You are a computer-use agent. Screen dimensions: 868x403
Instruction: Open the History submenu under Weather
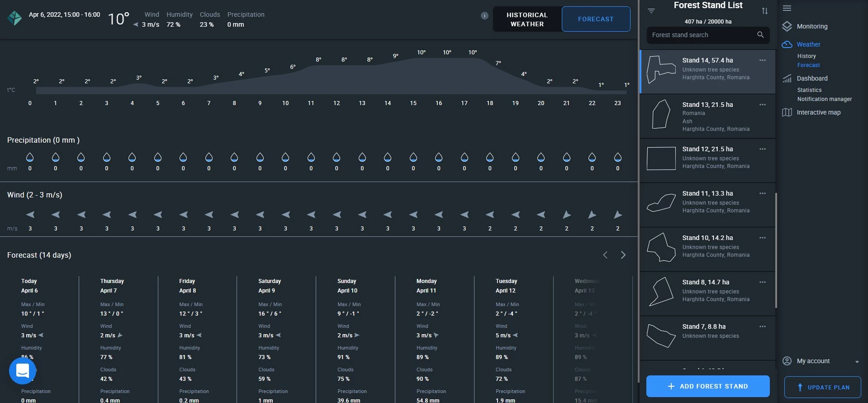806,56
